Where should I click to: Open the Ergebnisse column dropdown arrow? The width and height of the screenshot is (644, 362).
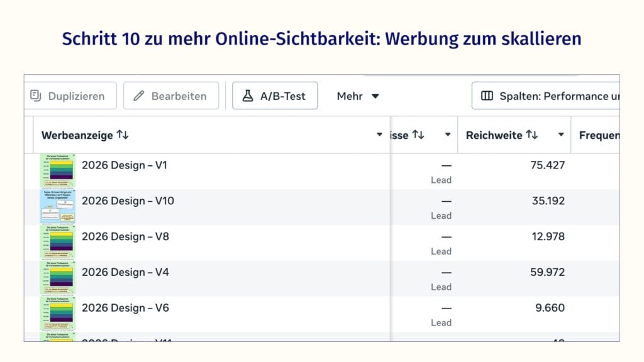(x=448, y=134)
